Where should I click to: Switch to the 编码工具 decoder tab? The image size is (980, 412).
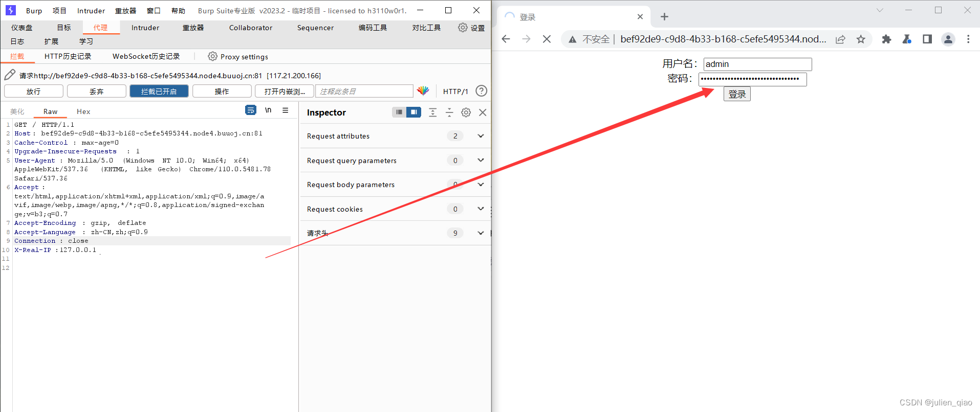point(373,28)
